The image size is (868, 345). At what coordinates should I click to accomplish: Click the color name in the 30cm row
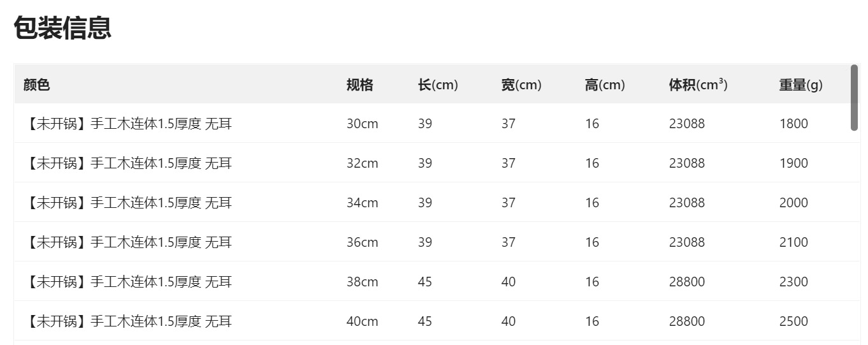point(128,124)
